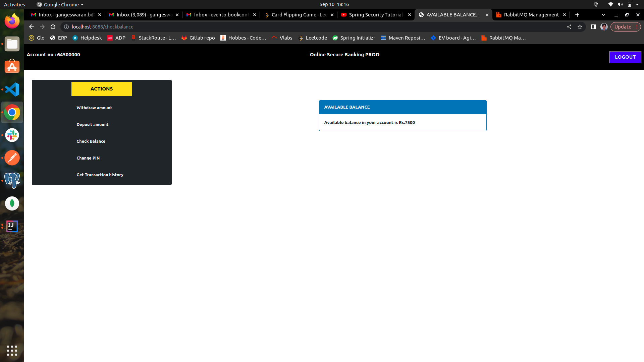The image size is (644, 362).
Task: Expand the tab search dropdown arrow
Action: coord(603,15)
